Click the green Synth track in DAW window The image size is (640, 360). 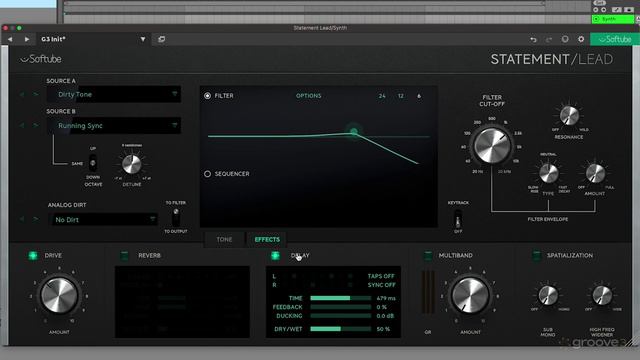613,19
